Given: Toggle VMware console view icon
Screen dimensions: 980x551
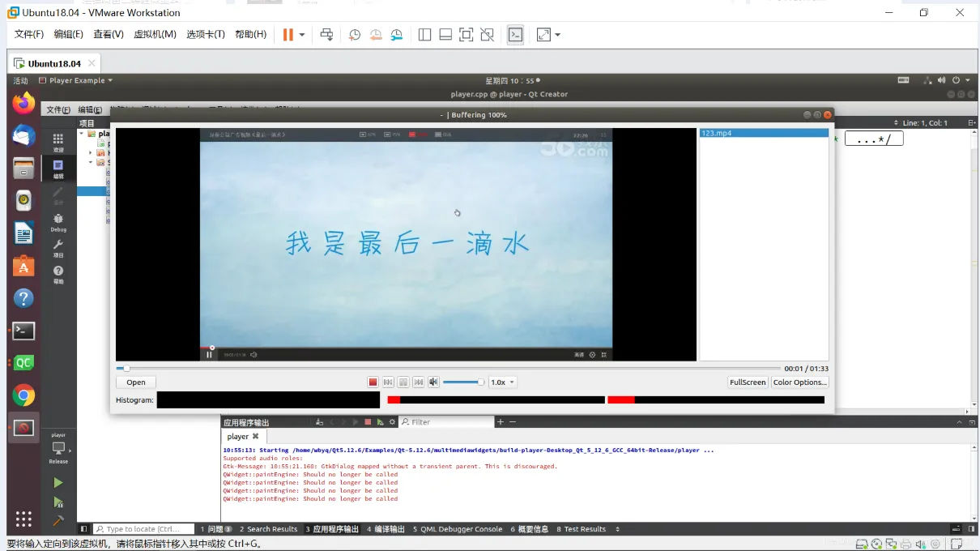Looking at the screenshot, I should click(515, 35).
